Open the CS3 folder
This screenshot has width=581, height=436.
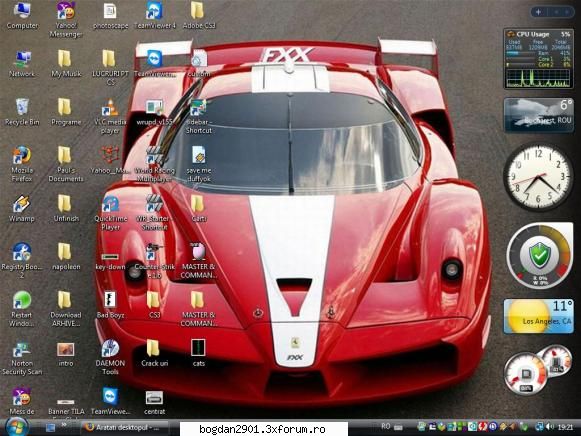coord(155,305)
